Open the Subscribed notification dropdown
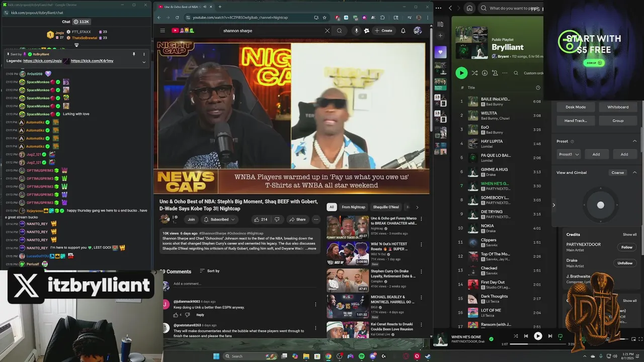 [x=219, y=219]
